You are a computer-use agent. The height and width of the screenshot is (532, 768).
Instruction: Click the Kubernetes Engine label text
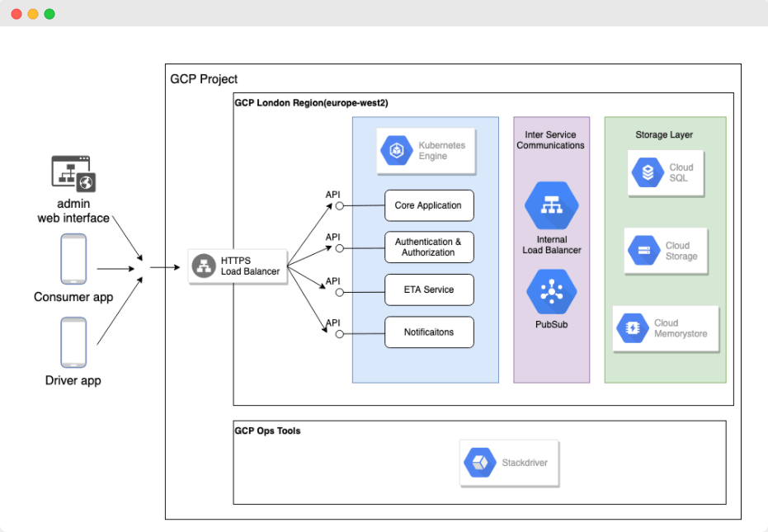pyautogui.click(x=442, y=150)
